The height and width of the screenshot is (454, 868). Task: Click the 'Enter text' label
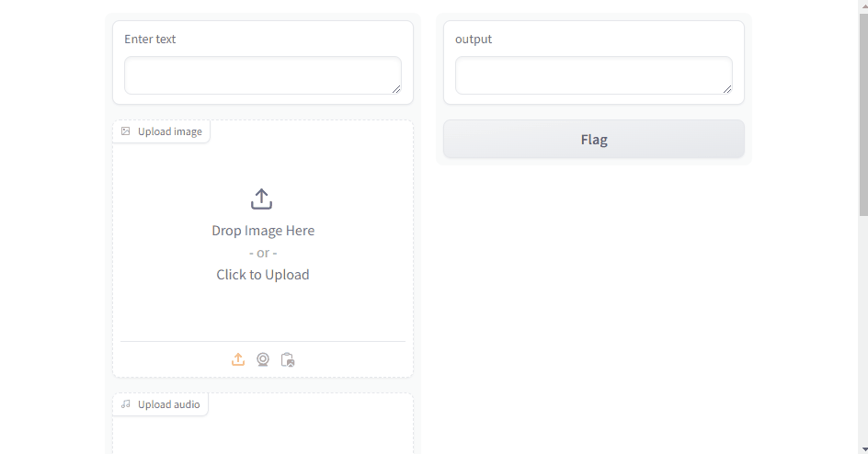150,39
